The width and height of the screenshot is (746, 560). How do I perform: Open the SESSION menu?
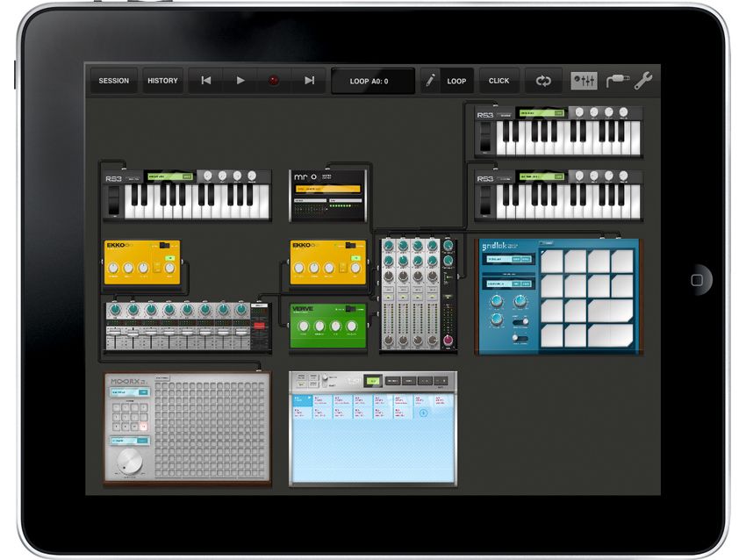click(113, 80)
